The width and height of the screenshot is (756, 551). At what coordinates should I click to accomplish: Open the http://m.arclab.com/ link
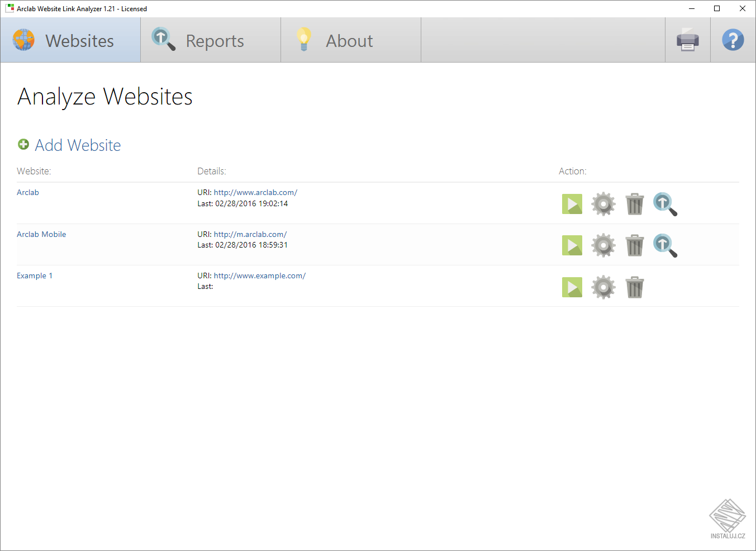[x=250, y=234]
